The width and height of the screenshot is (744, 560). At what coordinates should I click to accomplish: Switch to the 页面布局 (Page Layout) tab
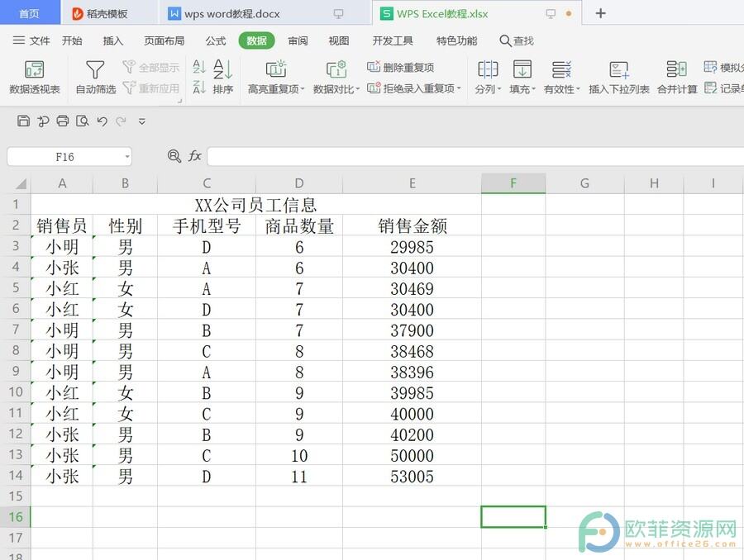[165, 40]
